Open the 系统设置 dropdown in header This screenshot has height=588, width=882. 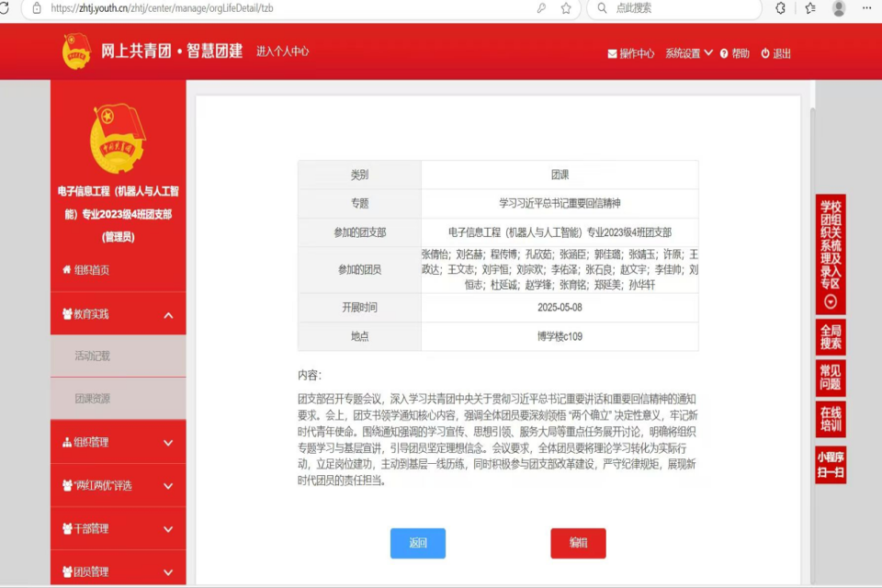tap(688, 53)
